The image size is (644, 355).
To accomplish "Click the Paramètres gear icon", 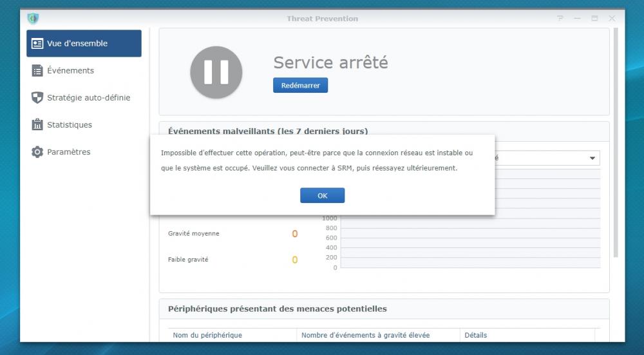I will point(37,152).
